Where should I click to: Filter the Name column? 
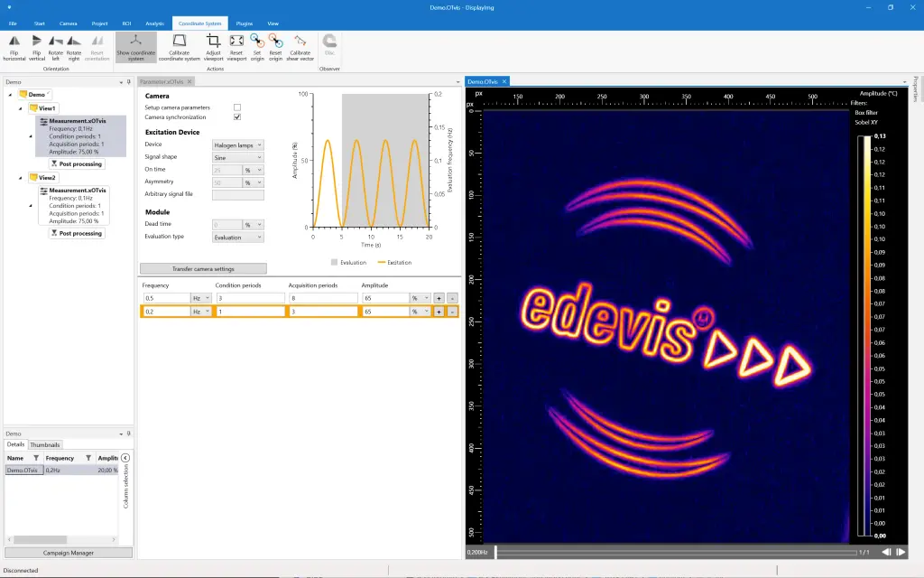[36, 458]
